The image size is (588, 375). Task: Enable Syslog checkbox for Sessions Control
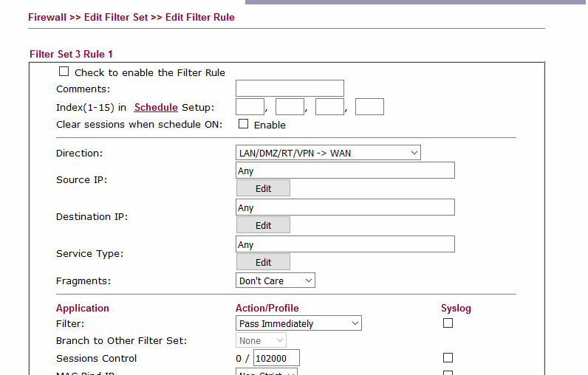[448, 358]
